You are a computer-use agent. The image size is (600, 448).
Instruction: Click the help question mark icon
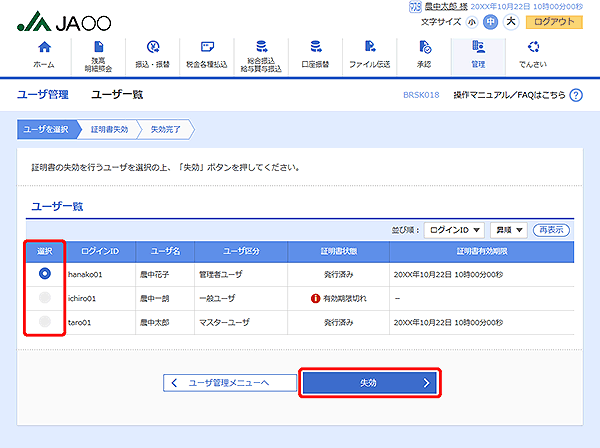576,95
